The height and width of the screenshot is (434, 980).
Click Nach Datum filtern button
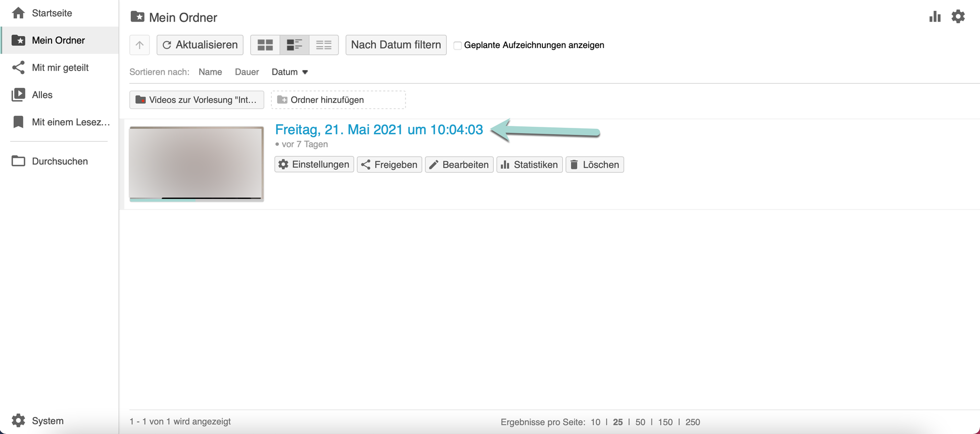coord(396,45)
